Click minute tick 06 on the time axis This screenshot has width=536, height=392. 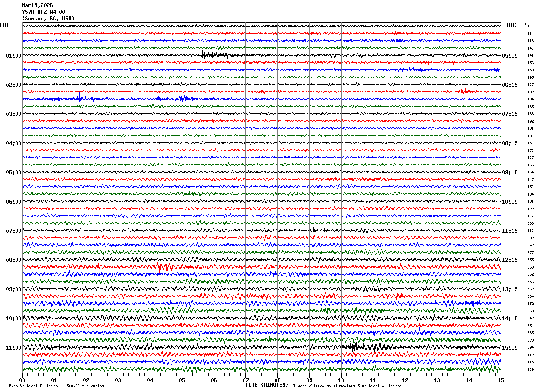214,380
